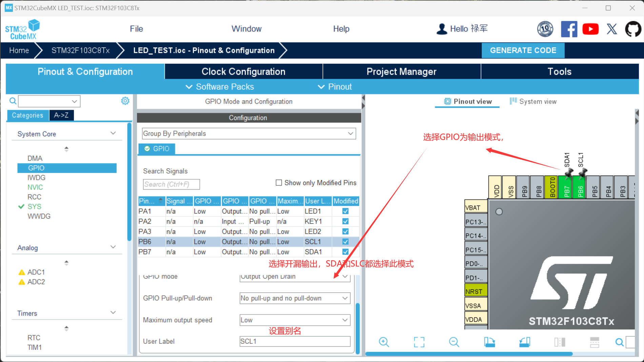Fit the chip view to the window
The height and width of the screenshot is (362, 644).
419,342
